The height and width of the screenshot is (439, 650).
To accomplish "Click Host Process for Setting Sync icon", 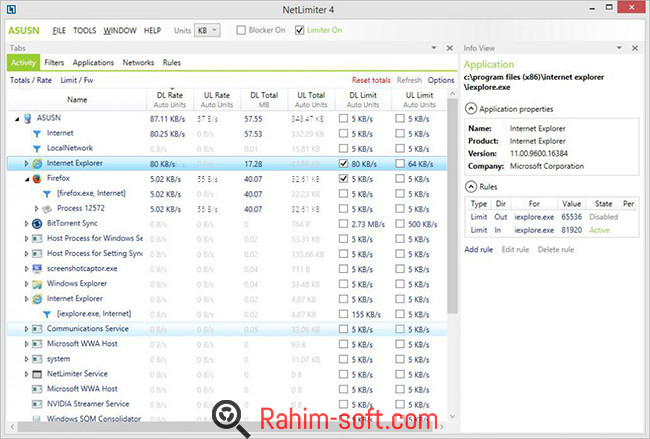I will point(37,254).
